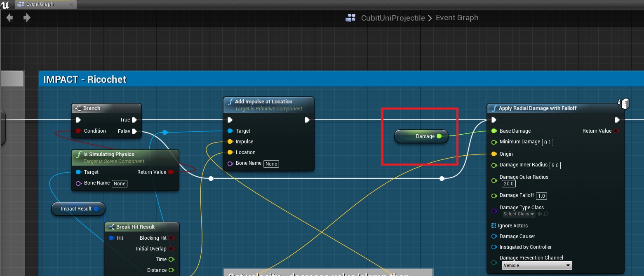Image resolution: width=644 pixels, height=276 pixels.
Task: Click the struct icon on Break Hit Result node
Action: [x=110, y=227]
